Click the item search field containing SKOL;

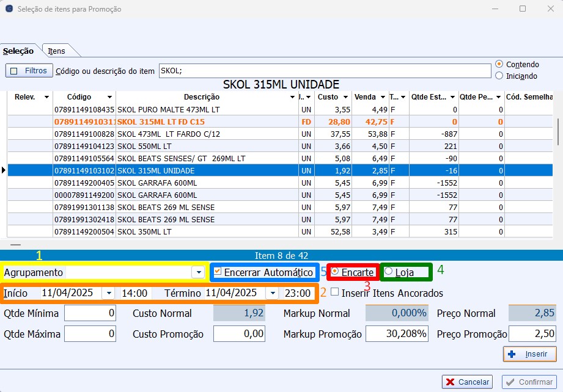point(325,71)
